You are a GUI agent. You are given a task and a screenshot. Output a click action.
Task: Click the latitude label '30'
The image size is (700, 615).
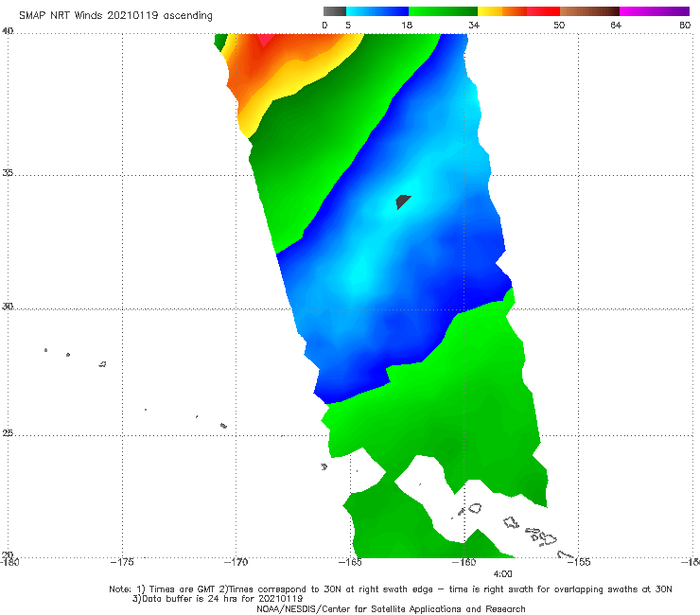[x=8, y=307]
